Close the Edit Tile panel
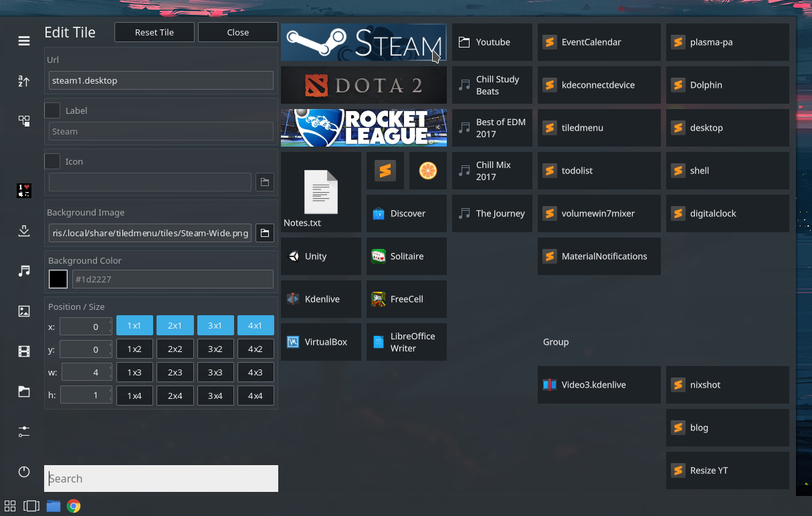Viewport: 812px width, 516px height. pos(238,32)
